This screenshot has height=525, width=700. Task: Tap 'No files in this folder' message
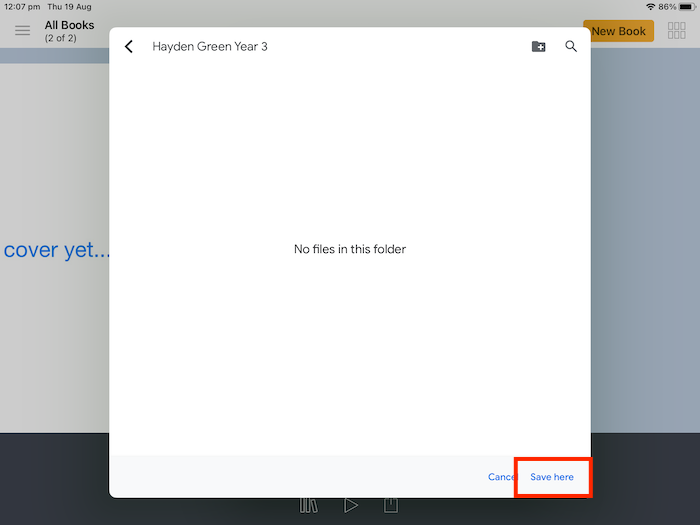[350, 249]
